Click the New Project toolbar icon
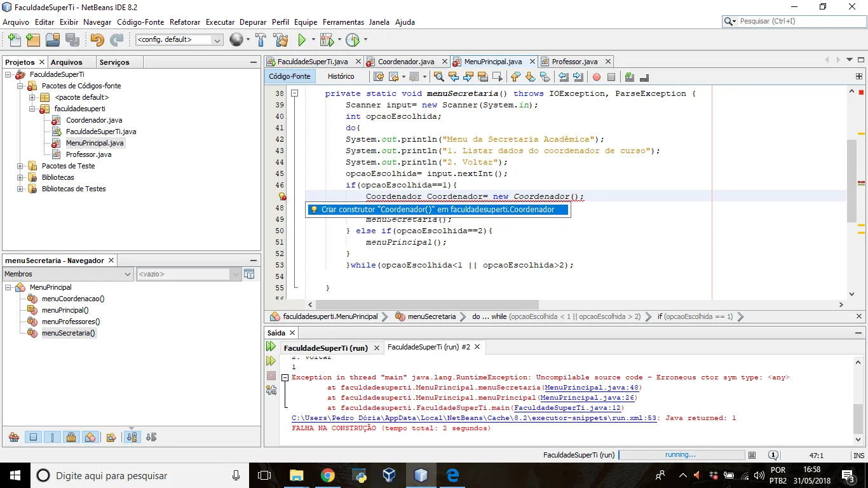868x488 pixels. [33, 40]
